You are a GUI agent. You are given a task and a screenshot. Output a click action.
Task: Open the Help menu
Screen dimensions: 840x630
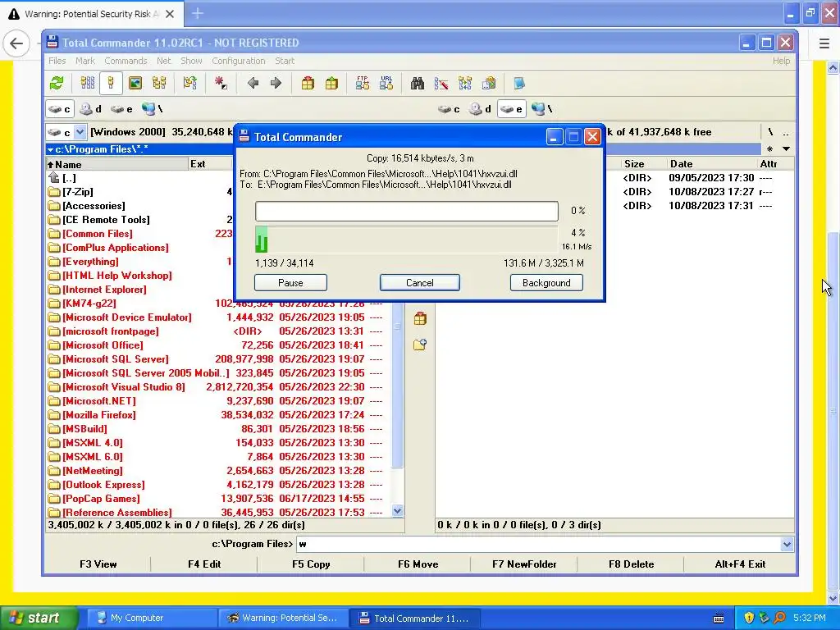(x=781, y=61)
